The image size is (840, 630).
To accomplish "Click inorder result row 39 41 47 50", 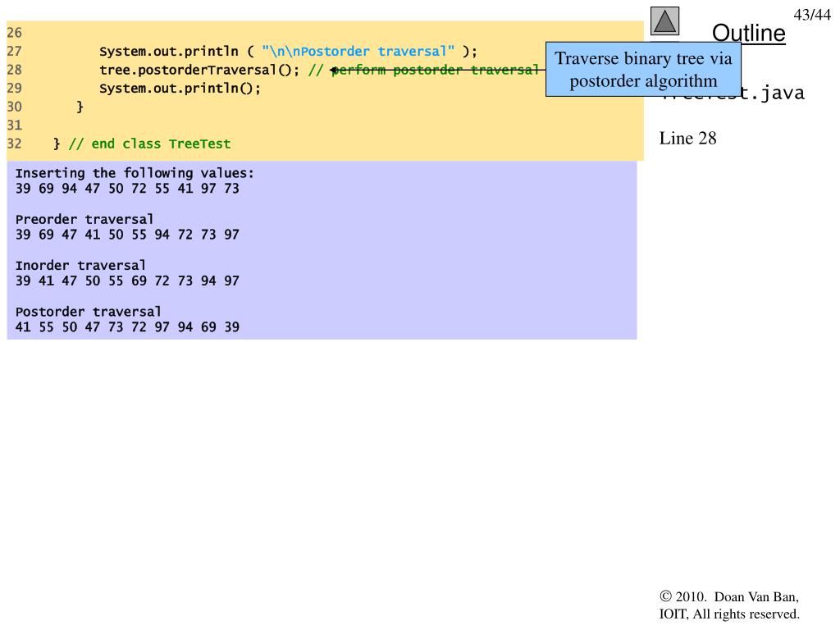I will pyautogui.click(x=127, y=281).
